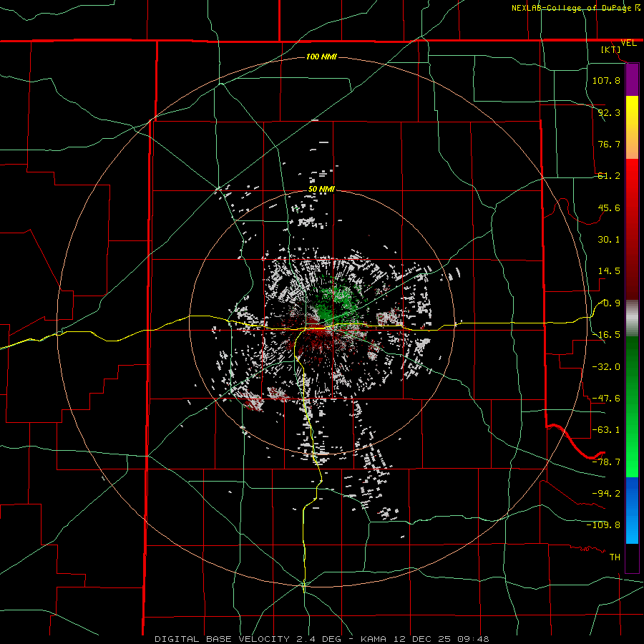Select the 14.5 scale value
Screen dimensions: 644x644
[x=609, y=271]
